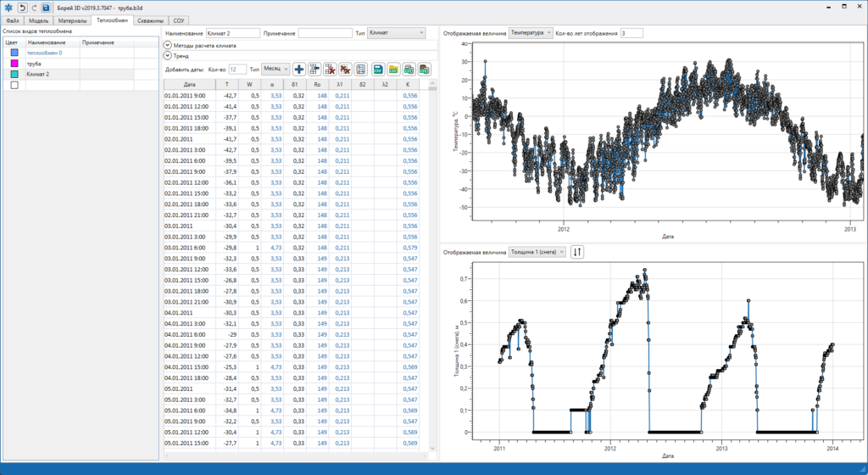Click the insert table row icon
868x475 pixels.
[314, 70]
